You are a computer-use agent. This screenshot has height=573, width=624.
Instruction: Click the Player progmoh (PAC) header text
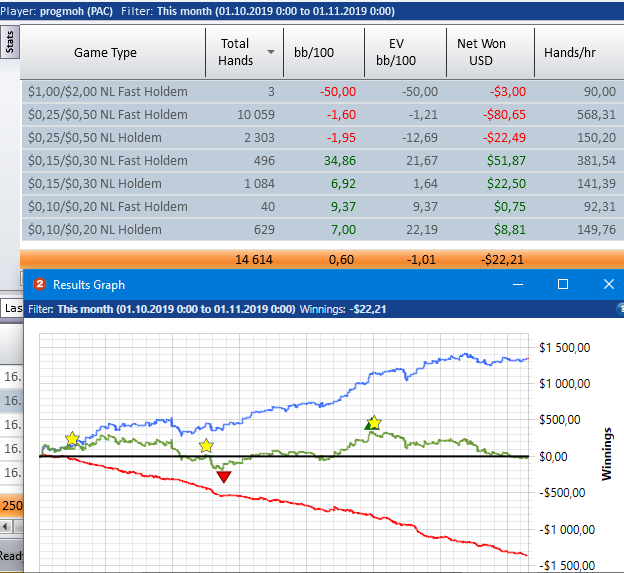[57, 11]
